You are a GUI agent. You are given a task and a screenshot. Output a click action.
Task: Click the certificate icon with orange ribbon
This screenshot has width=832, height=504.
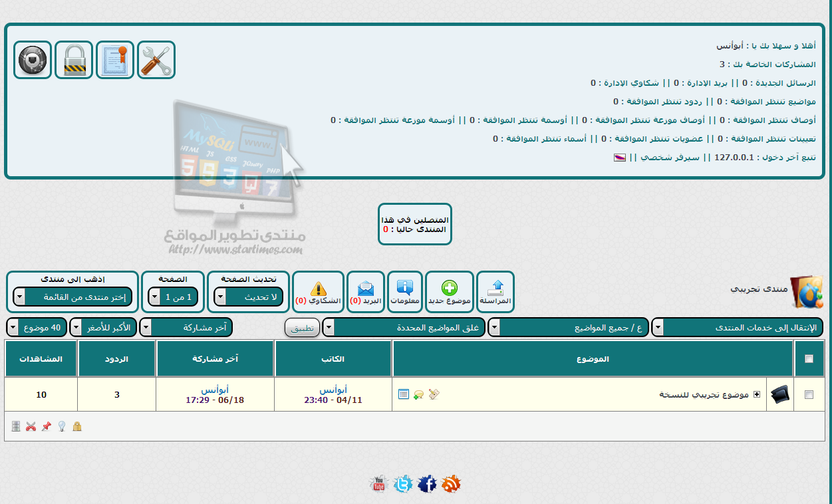[115, 60]
